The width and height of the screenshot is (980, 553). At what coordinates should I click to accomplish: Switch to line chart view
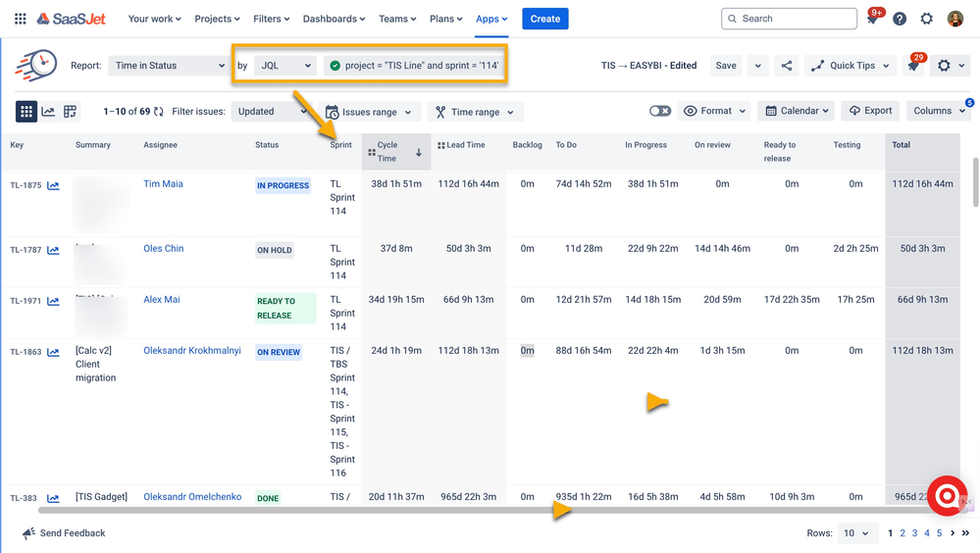coord(48,112)
